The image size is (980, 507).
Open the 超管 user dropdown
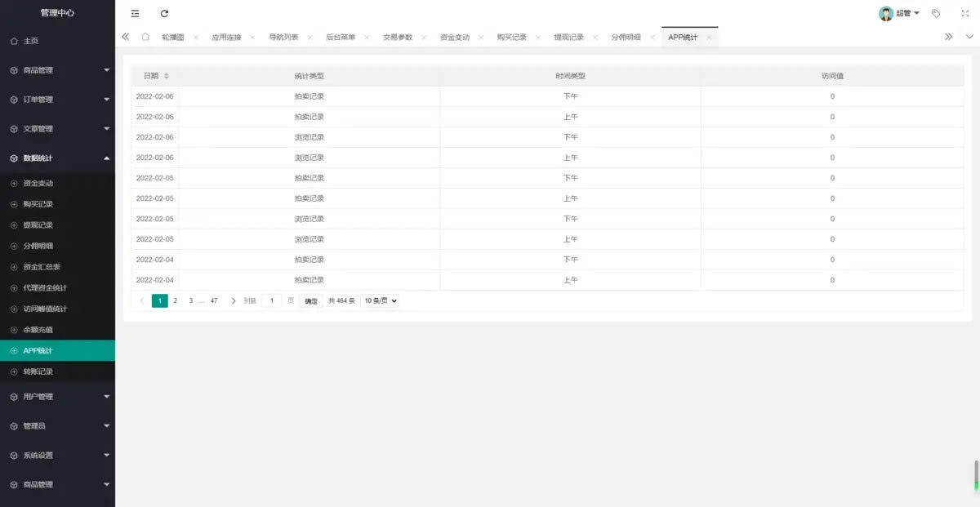coord(907,13)
